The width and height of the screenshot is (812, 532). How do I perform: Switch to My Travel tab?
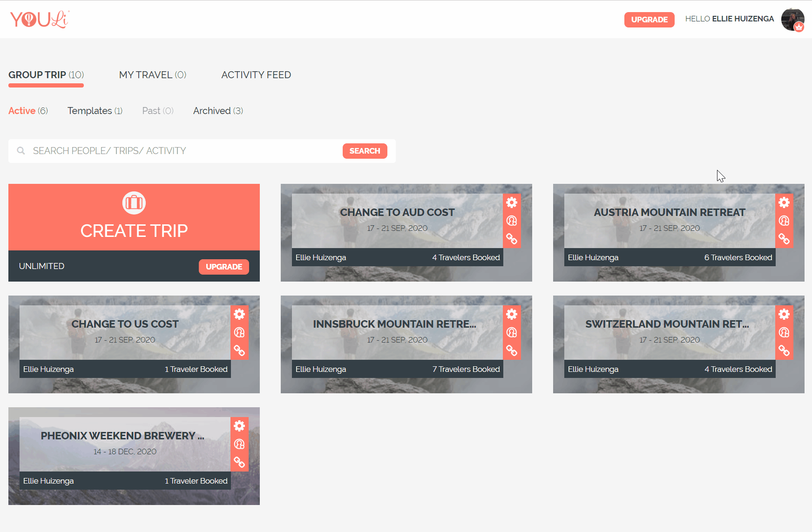(153, 75)
